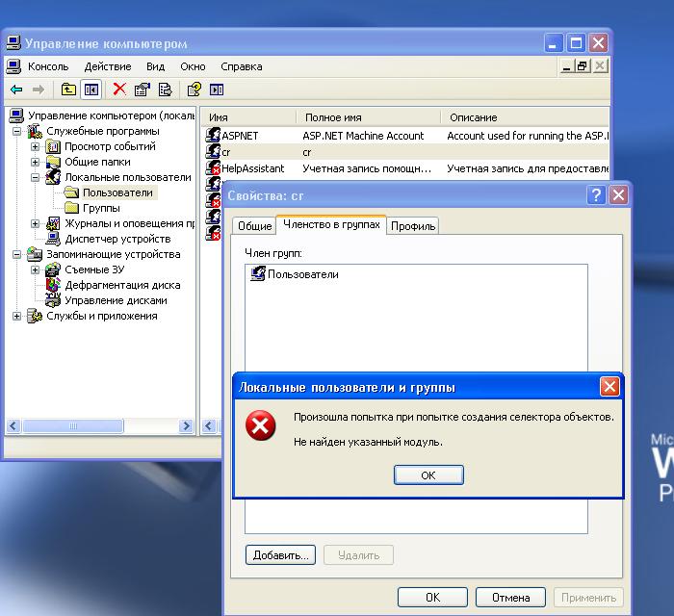Click the Добавить... button
Screen dimensions: 674x616
(x=281, y=555)
